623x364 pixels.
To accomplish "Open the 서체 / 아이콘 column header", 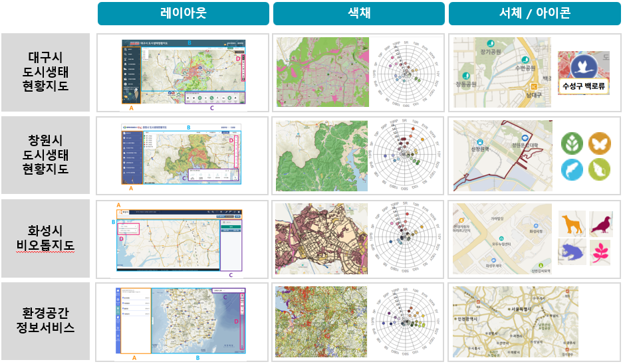I will [x=534, y=13].
